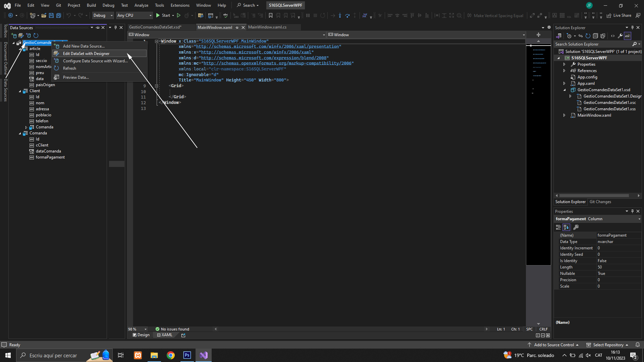Switch to Design view at bottom
The width and height of the screenshot is (644, 362).
(x=141, y=335)
